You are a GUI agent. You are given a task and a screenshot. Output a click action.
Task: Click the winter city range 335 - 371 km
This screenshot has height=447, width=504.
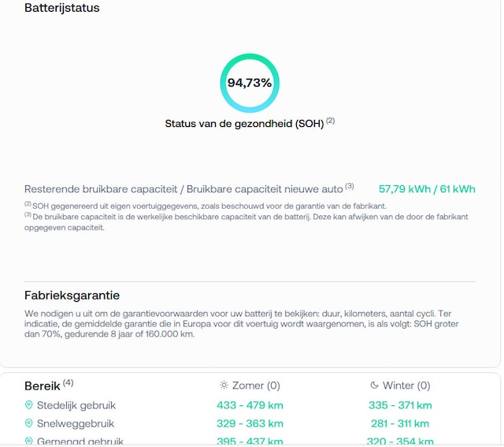(400, 405)
